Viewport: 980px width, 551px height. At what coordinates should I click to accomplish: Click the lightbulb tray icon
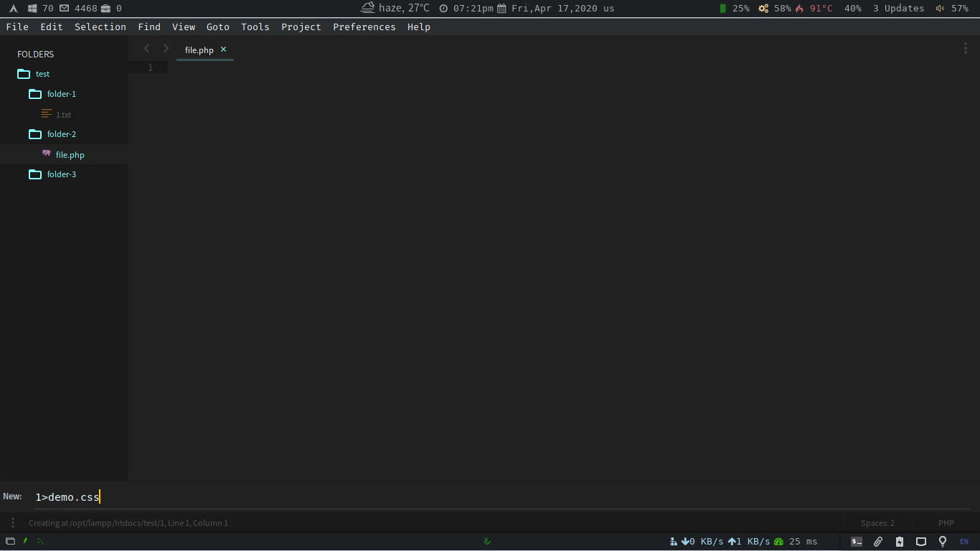[943, 542]
